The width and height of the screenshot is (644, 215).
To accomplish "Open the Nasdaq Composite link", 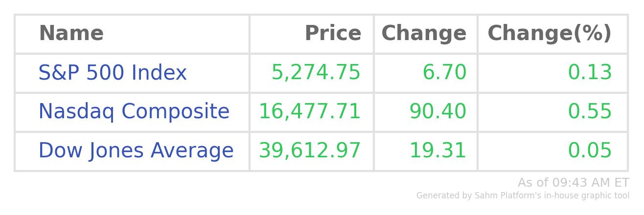I will tap(134, 112).
